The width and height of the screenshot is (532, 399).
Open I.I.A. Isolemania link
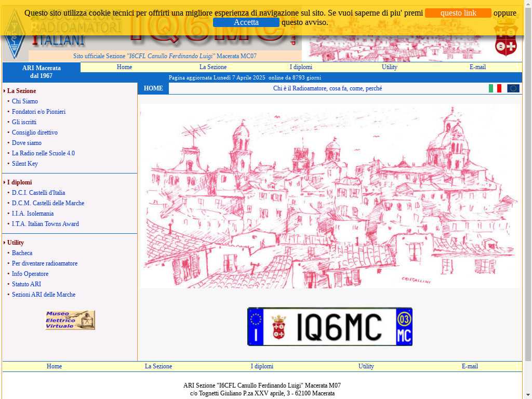tap(33, 214)
